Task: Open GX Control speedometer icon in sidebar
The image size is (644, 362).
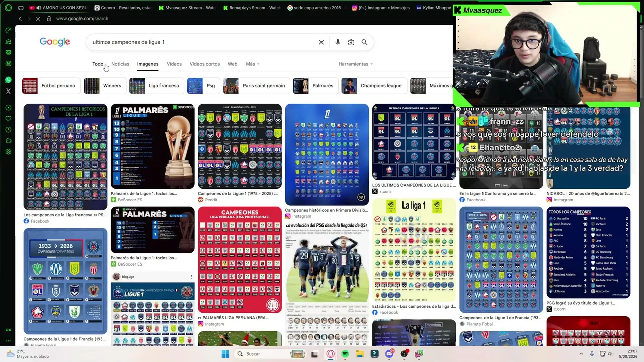Action: (x=8, y=30)
